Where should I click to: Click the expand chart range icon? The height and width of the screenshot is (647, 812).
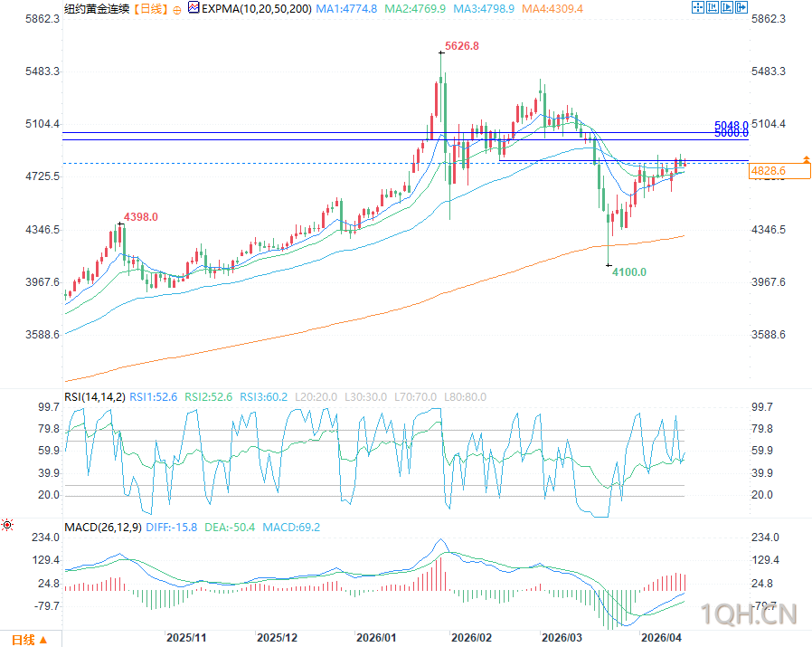tap(727, 7)
